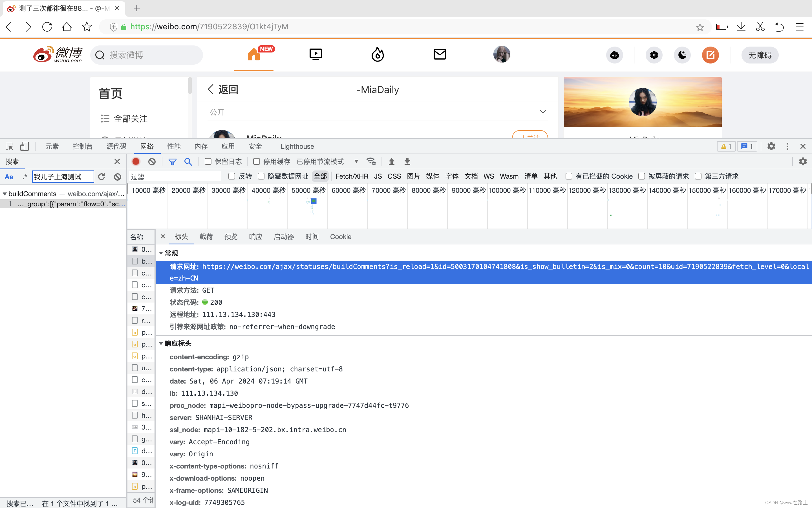This screenshot has width=812, height=508.
Task: Activate DevTools element inspector icon
Action: (9, 146)
